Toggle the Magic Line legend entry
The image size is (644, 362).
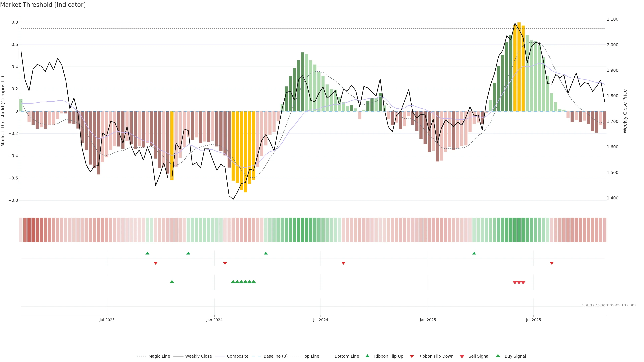point(159,356)
